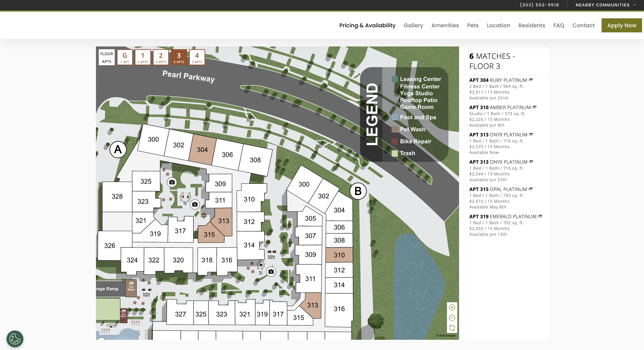Reset the map view with refresh icon
644x350 pixels.
click(452, 328)
